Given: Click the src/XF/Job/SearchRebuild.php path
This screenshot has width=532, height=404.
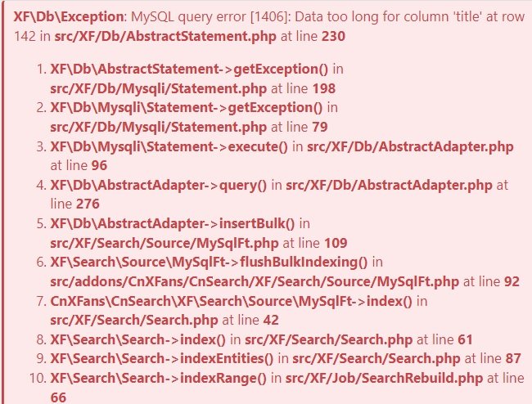Looking at the screenshot, I should pyautogui.click(x=384, y=378).
